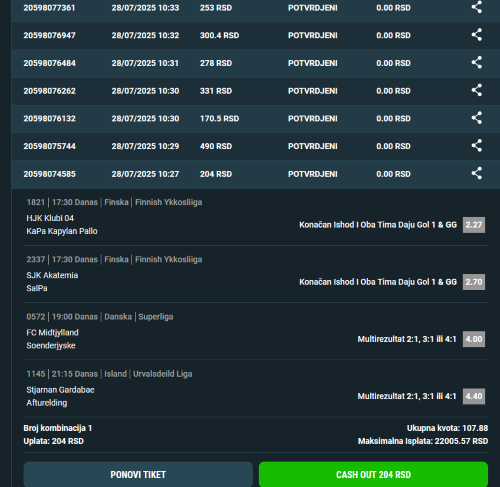Select the 2.27 odds box
The height and width of the screenshot is (487, 500).
point(474,225)
